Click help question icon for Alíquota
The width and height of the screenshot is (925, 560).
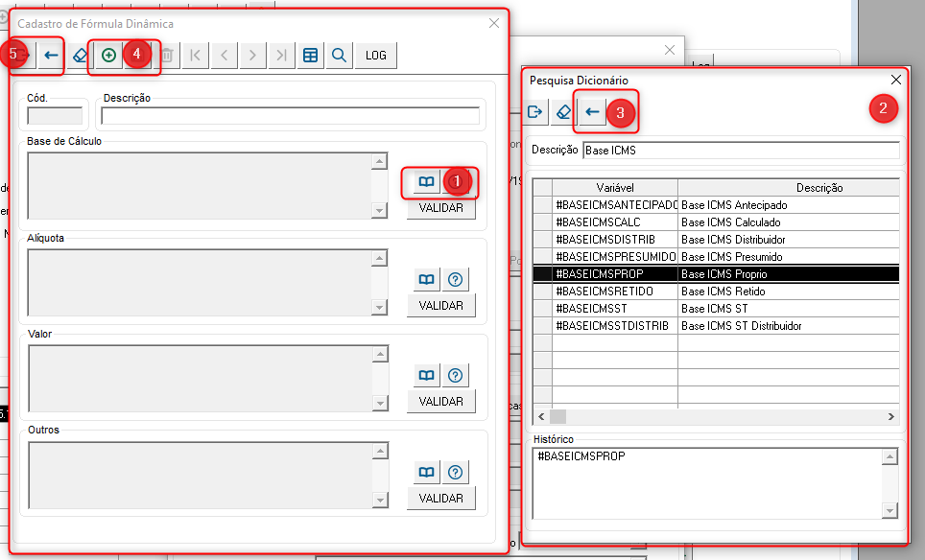[x=455, y=279]
